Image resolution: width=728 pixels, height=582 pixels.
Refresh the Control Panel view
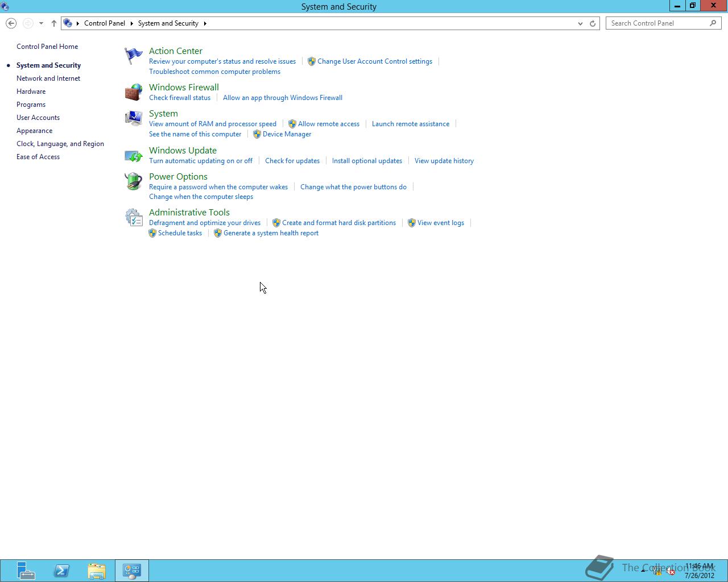593,23
